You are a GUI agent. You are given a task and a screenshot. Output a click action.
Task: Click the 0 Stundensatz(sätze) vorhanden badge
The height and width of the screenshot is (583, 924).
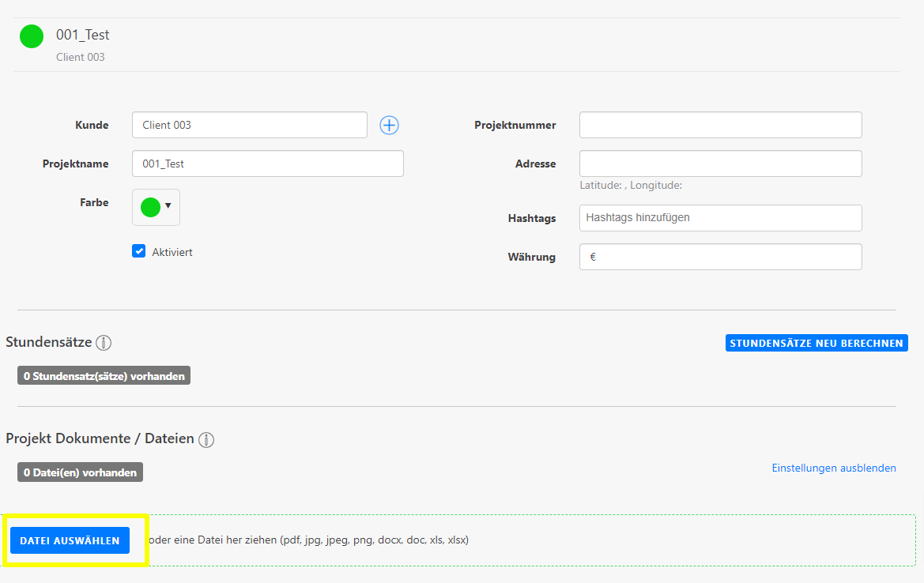pos(104,376)
